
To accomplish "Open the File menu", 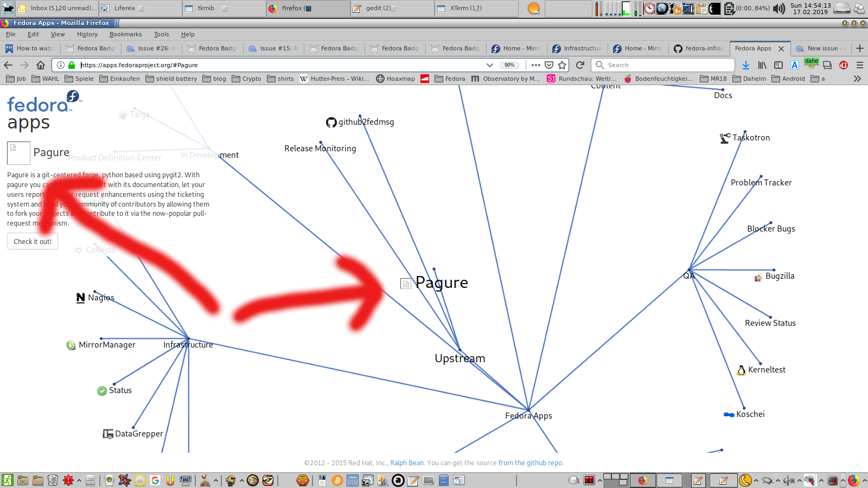I will (x=11, y=34).
